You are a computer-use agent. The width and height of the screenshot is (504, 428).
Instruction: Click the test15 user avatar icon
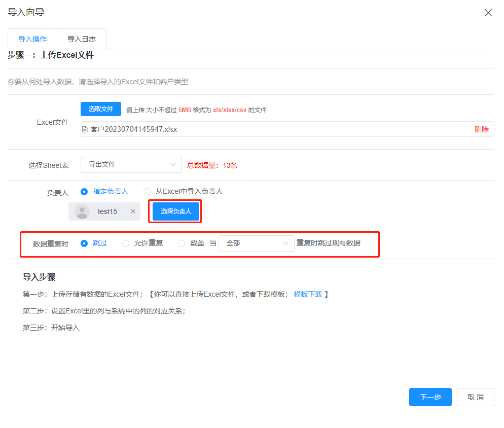coord(82,211)
